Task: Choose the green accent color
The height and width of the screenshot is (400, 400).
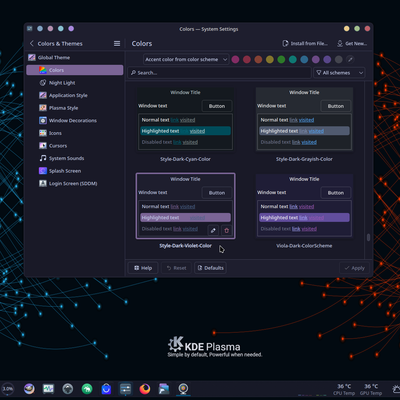Action: tap(281, 59)
